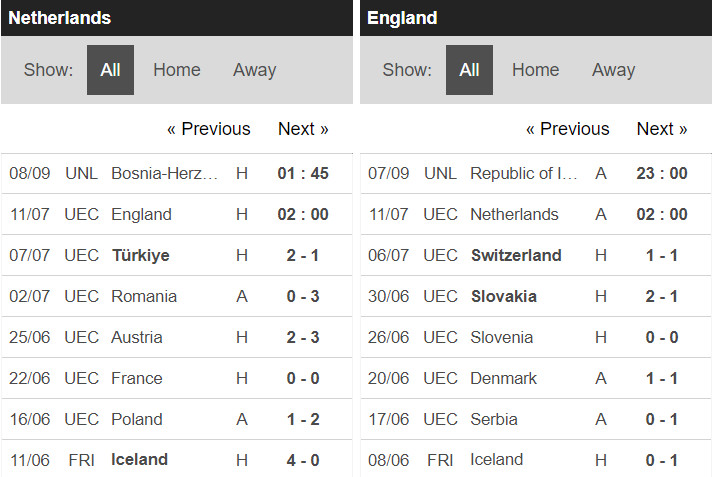Select the All tab under England
712x477 pixels.
469,70
